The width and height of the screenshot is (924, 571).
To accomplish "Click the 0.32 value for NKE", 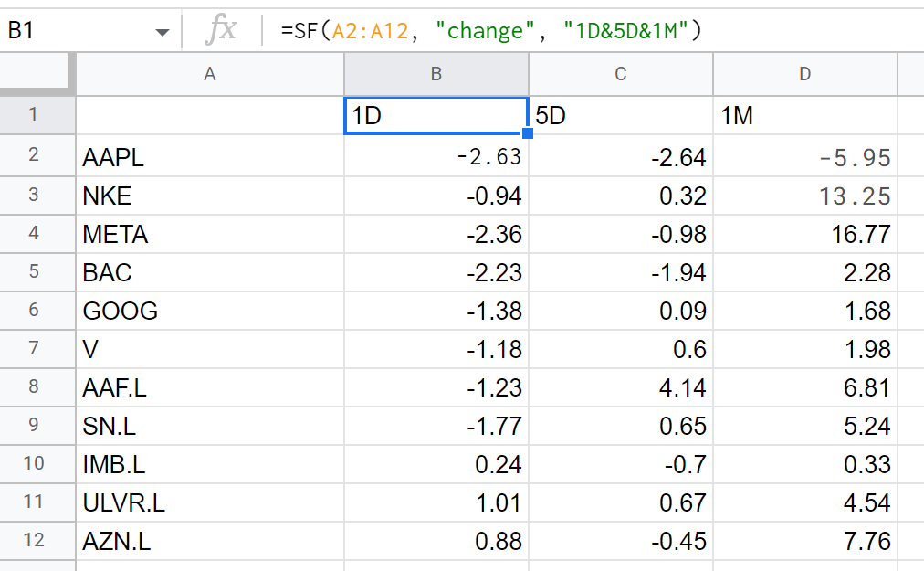I will [x=621, y=196].
